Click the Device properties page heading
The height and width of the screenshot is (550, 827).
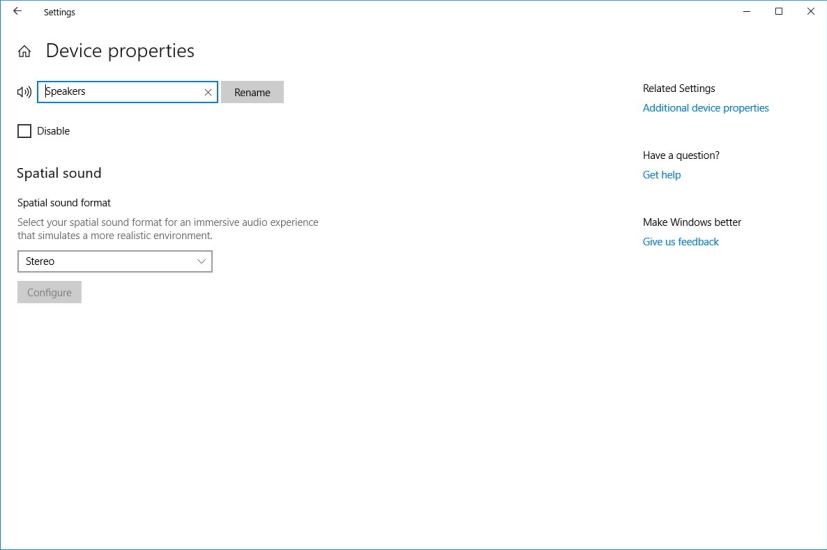(x=120, y=51)
